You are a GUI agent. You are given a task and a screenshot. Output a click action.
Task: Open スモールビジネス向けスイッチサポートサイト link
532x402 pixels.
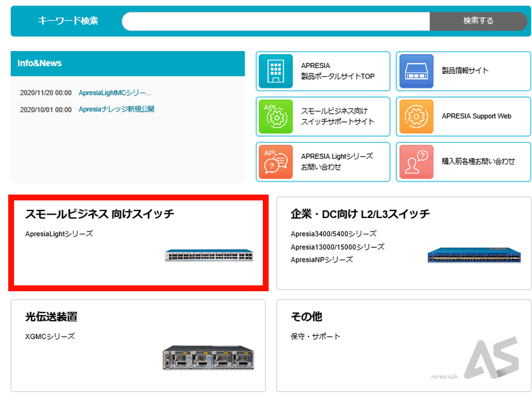click(x=323, y=117)
